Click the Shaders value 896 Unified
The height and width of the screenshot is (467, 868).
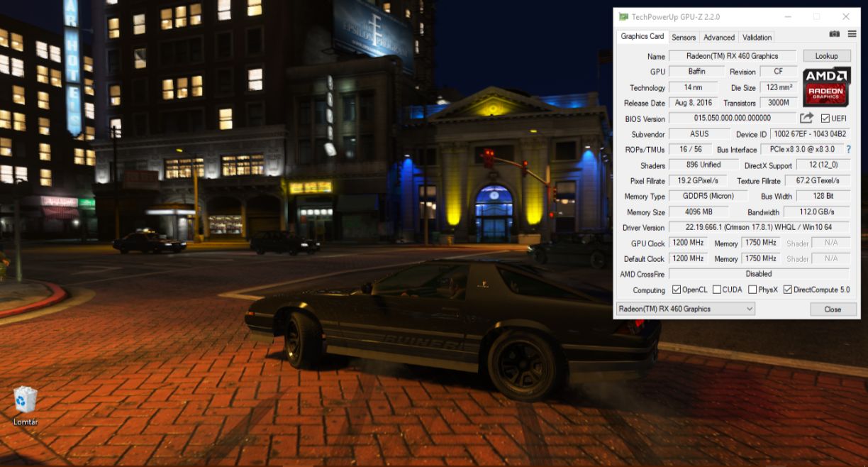pos(703,165)
